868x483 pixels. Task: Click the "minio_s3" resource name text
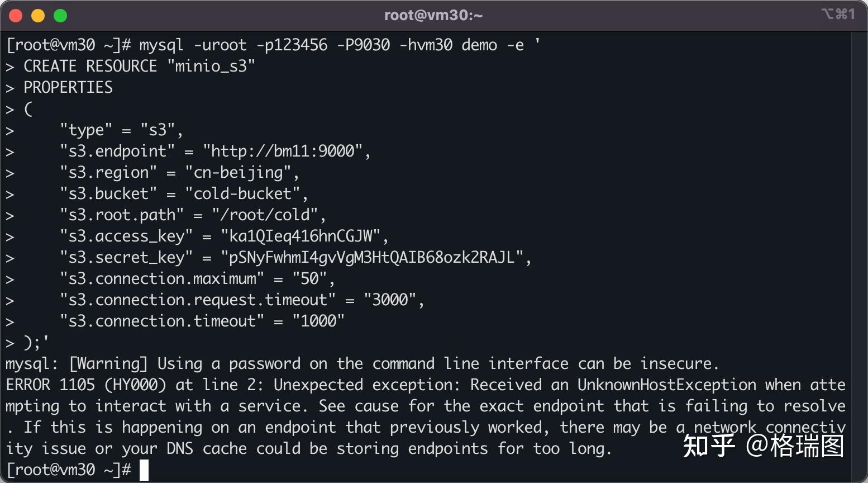click(211, 66)
